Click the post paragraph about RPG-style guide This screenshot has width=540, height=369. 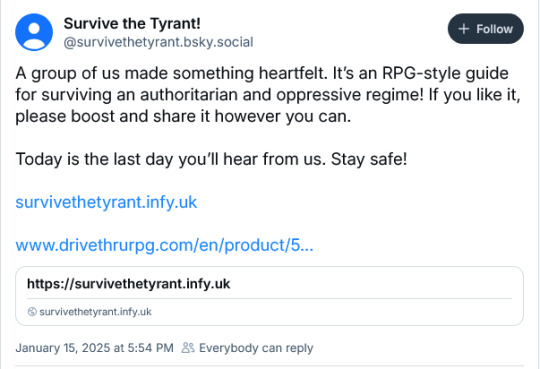click(268, 95)
